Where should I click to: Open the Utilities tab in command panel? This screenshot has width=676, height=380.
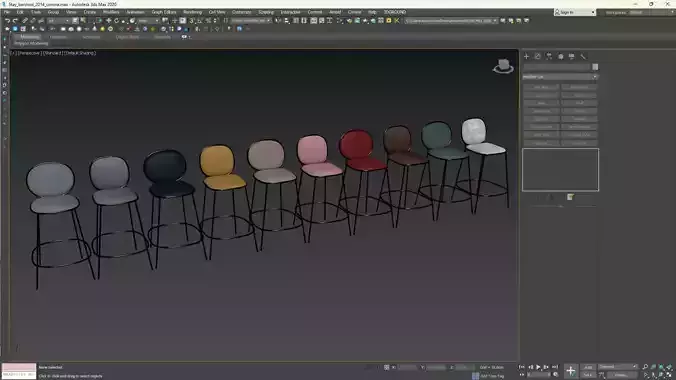click(583, 57)
